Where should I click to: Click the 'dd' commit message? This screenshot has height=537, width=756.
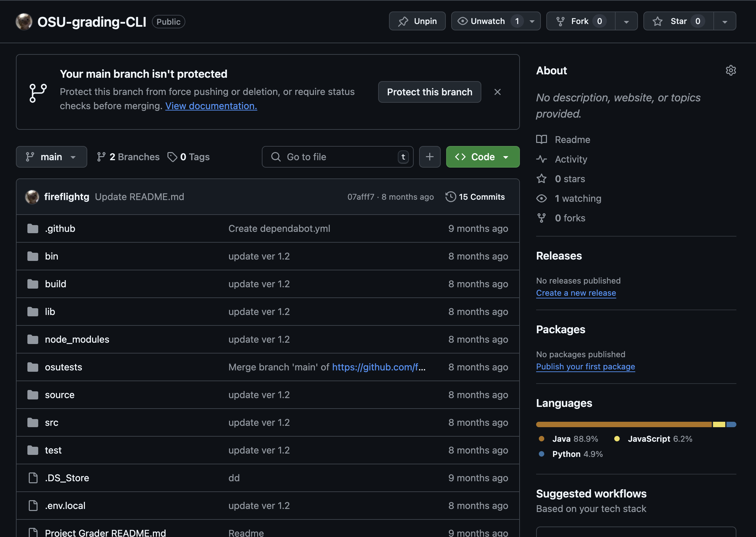click(234, 478)
